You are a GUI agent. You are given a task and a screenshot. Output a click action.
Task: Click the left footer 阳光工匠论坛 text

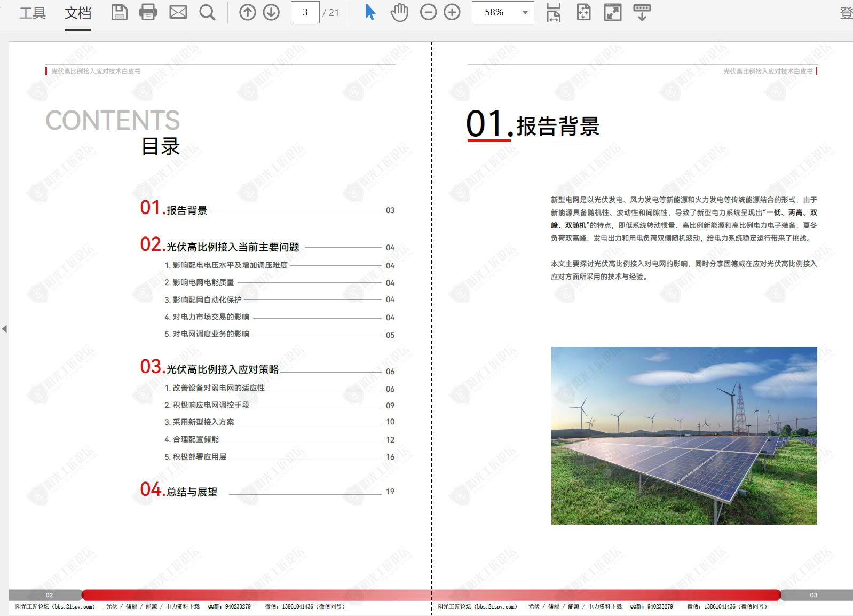point(55,607)
